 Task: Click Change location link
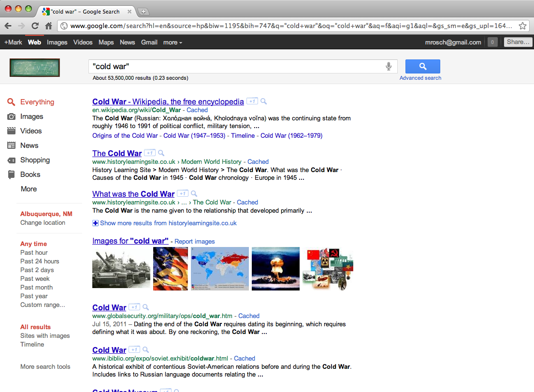tap(43, 222)
